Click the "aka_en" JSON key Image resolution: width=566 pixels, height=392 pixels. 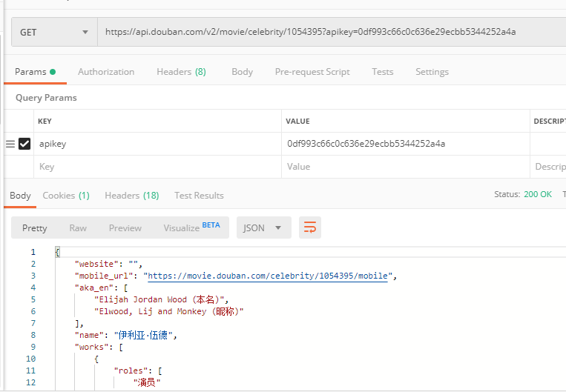click(94, 288)
